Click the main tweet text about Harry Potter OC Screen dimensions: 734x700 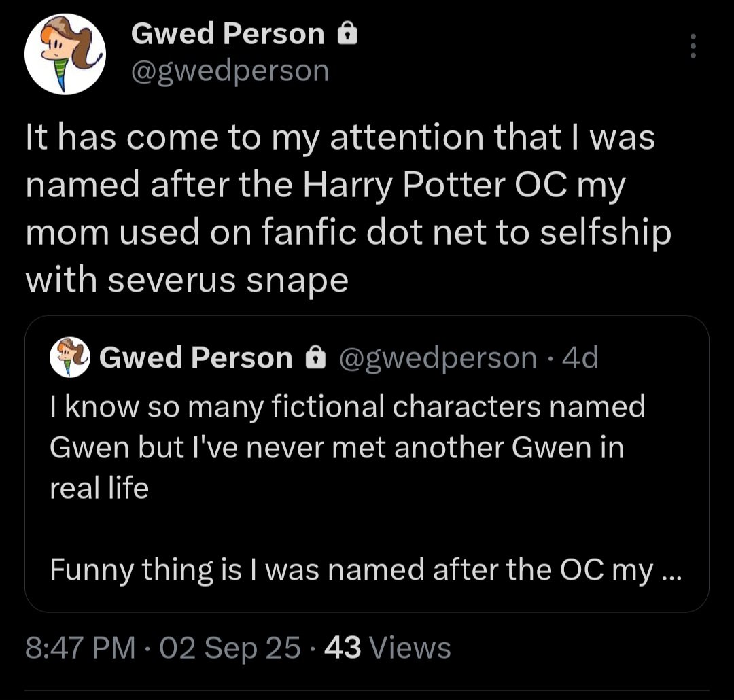pyautogui.click(x=340, y=185)
